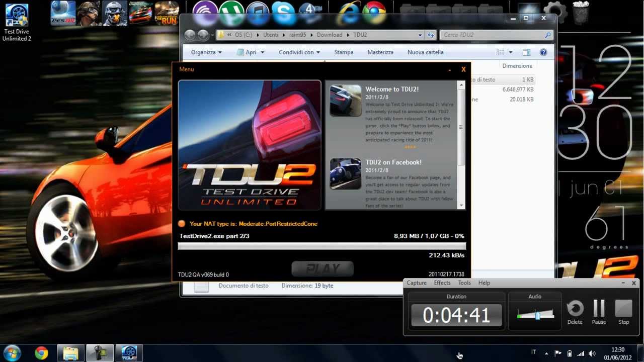Click the Welcome to TDU2! headline
Viewport: 644px width, 362px height.
pos(392,89)
